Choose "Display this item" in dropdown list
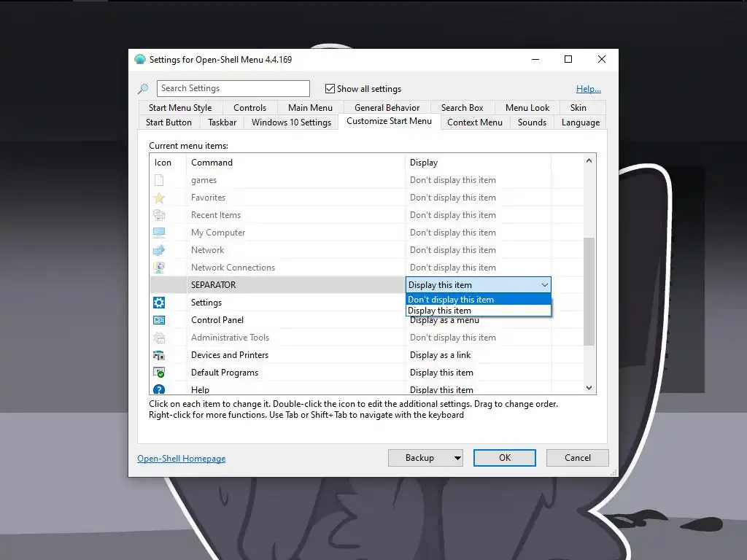The height and width of the screenshot is (560, 747). tap(479, 311)
